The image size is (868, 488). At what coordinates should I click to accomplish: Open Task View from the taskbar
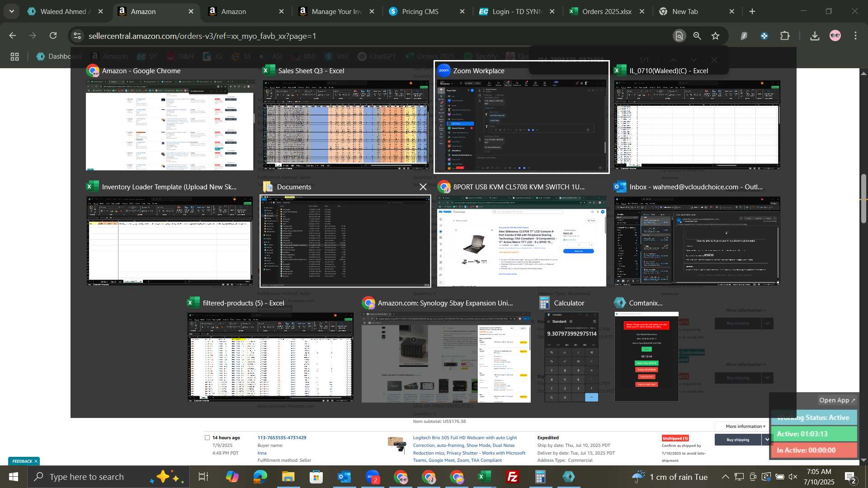(203, 477)
